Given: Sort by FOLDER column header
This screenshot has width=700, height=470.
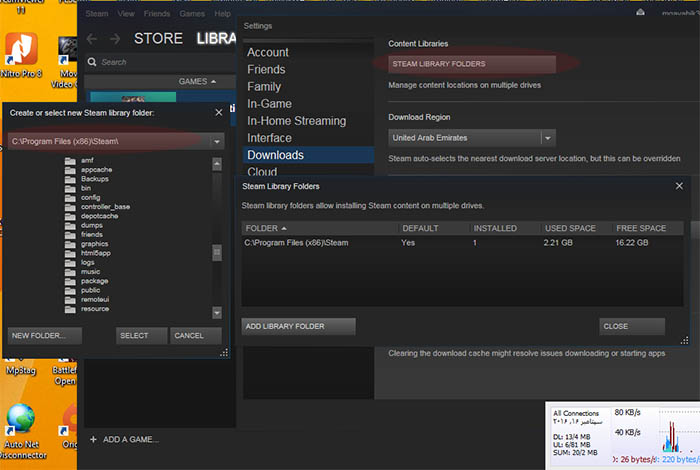Looking at the screenshot, I should [266, 228].
